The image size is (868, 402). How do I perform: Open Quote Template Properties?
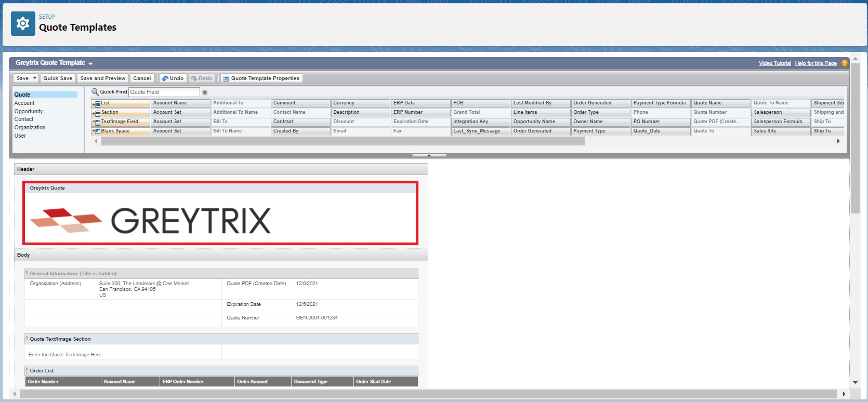coord(261,78)
